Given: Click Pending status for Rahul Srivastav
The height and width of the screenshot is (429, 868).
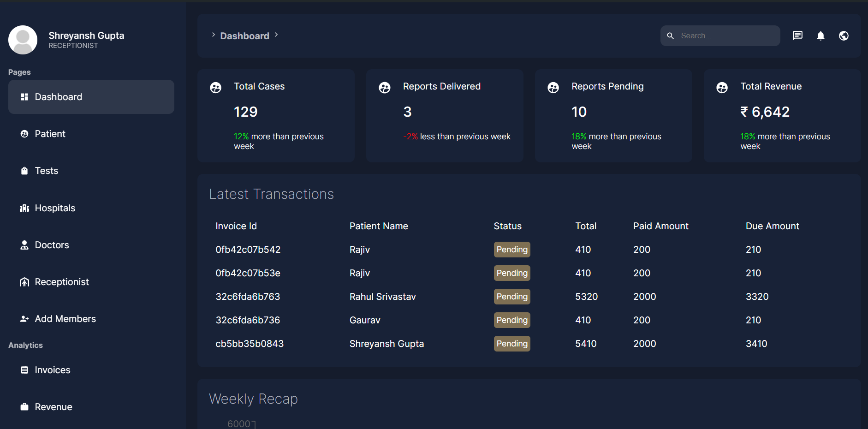Looking at the screenshot, I should 511,297.
